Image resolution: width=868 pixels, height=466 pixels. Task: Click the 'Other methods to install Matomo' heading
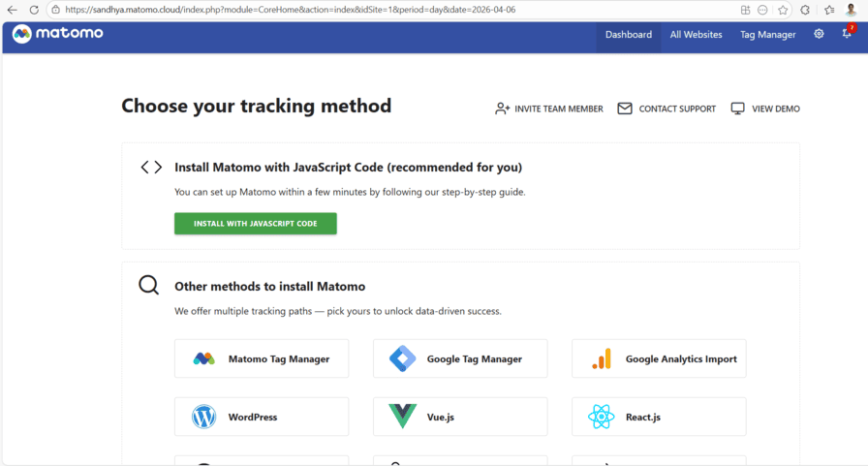[269, 286]
